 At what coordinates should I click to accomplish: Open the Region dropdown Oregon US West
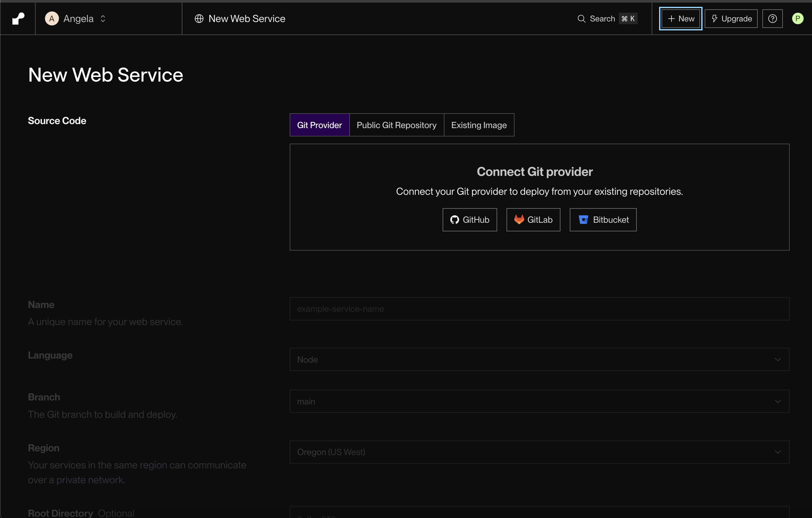click(x=539, y=452)
